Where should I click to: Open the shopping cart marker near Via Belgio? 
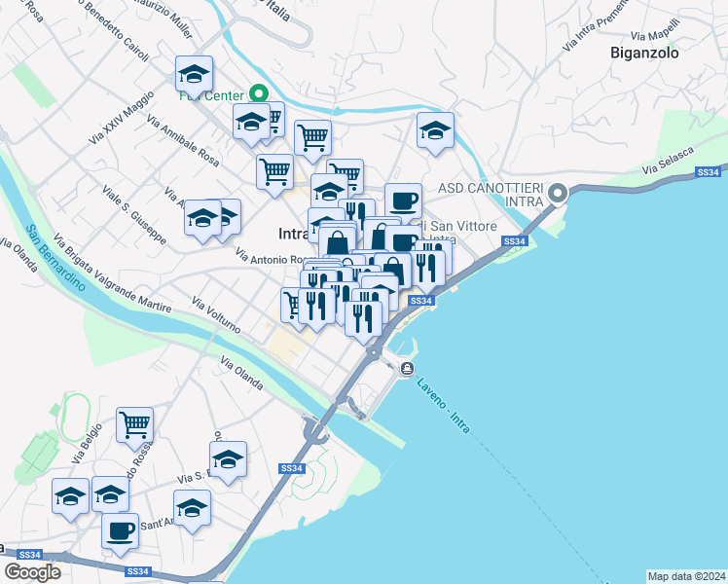pos(134,427)
